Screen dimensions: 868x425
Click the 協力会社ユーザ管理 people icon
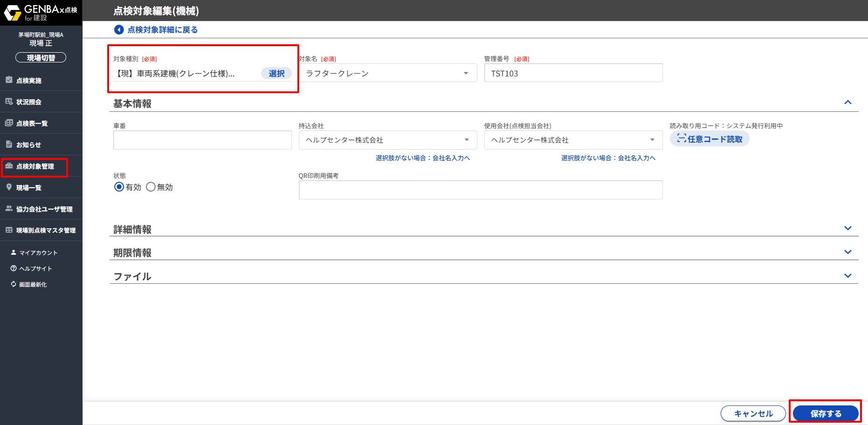coord(9,208)
